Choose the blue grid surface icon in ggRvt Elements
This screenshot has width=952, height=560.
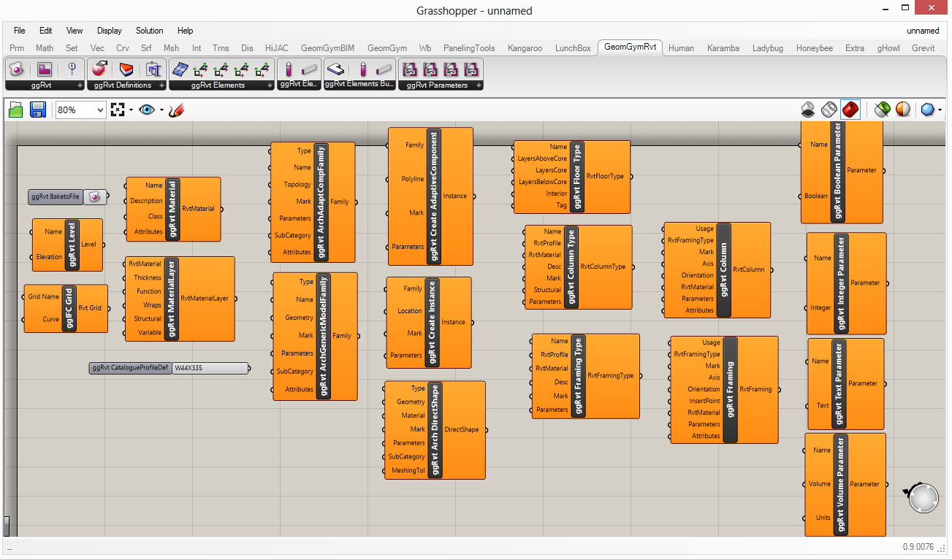coord(180,69)
